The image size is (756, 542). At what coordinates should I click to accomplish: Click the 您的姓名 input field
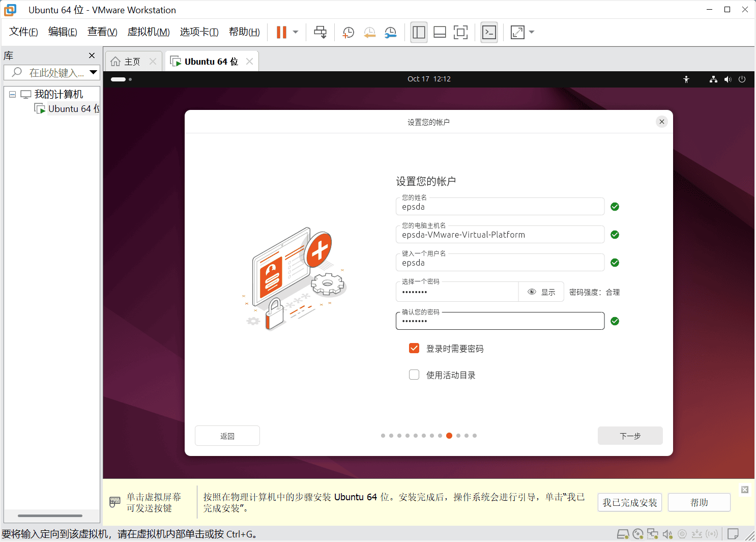tap(500, 207)
